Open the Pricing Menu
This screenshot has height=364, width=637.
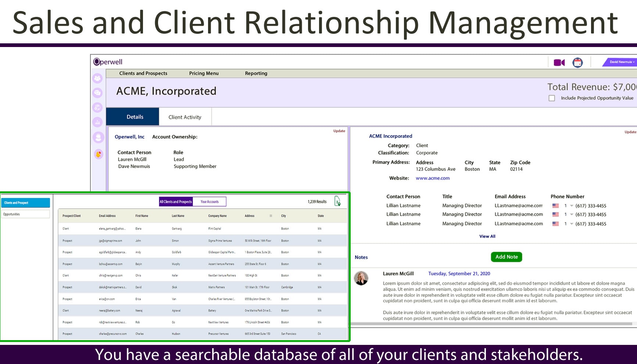[x=204, y=73]
